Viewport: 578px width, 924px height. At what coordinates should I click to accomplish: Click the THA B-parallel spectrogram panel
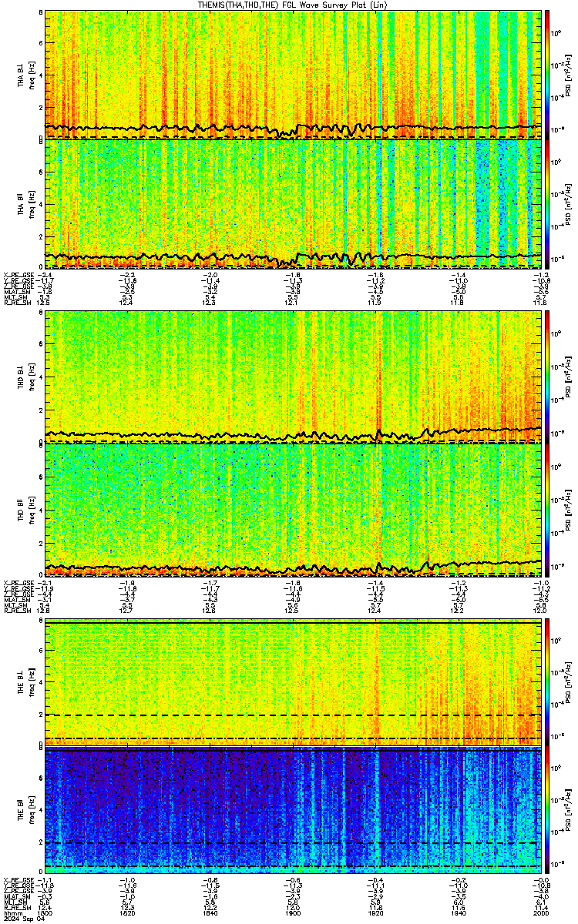coord(293,203)
